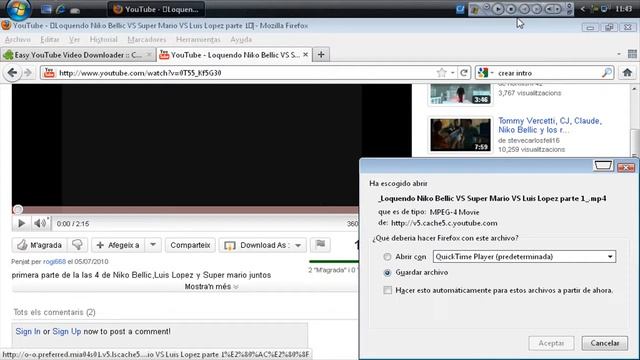Click the media player toolbar play button
Screen dimensions: 640x360
pyautogui.click(x=498, y=9)
